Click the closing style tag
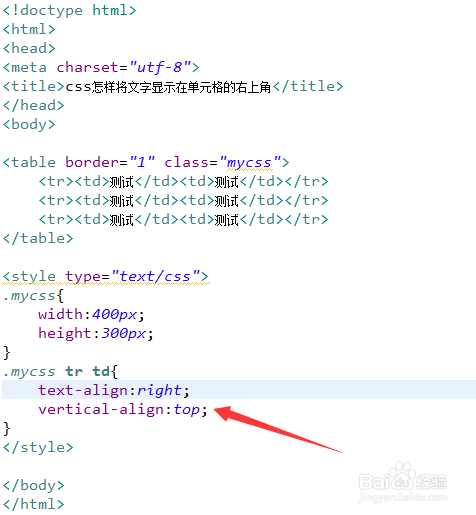The image size is (476, 515). 38,448
